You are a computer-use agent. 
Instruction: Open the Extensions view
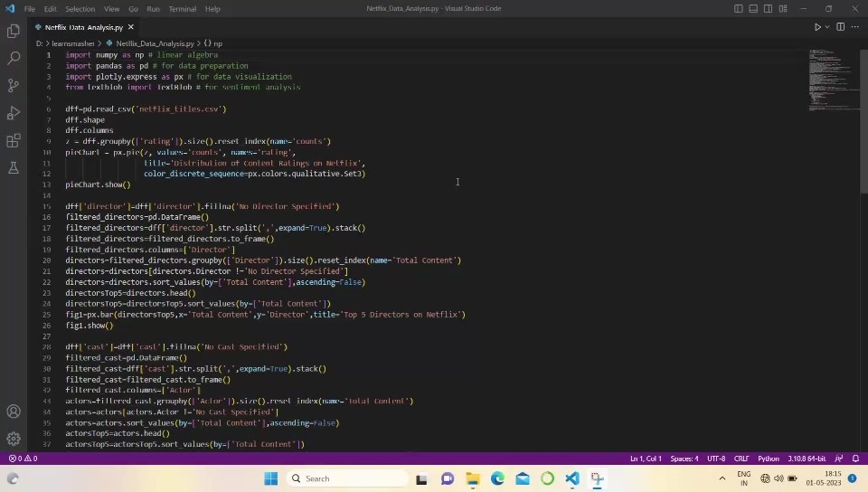(14, 141)
